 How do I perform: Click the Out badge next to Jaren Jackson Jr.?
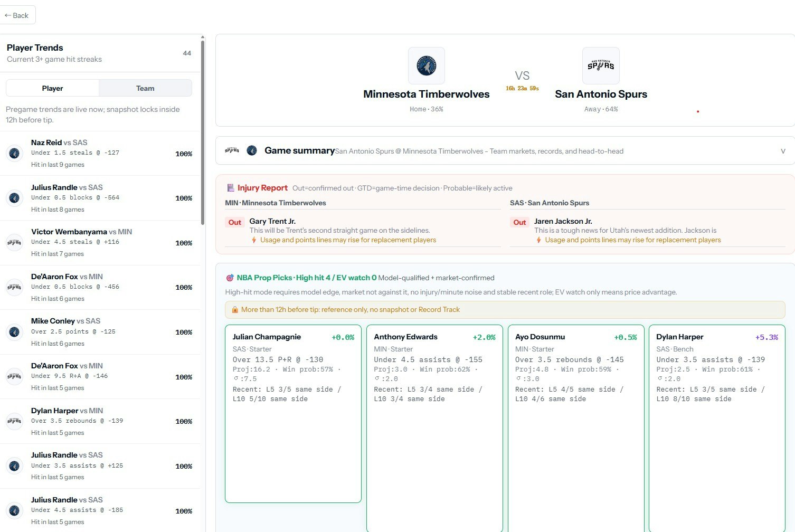[519, 223]
